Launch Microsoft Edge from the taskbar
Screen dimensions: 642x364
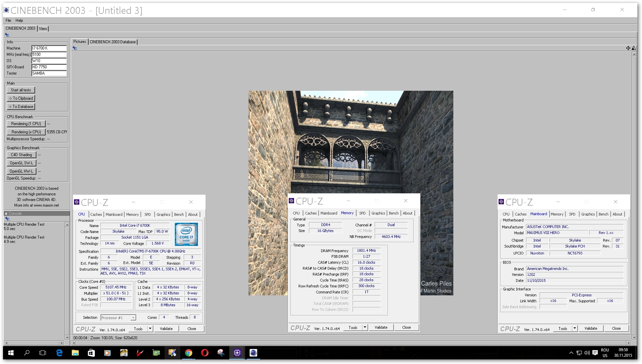pos(59,353)
